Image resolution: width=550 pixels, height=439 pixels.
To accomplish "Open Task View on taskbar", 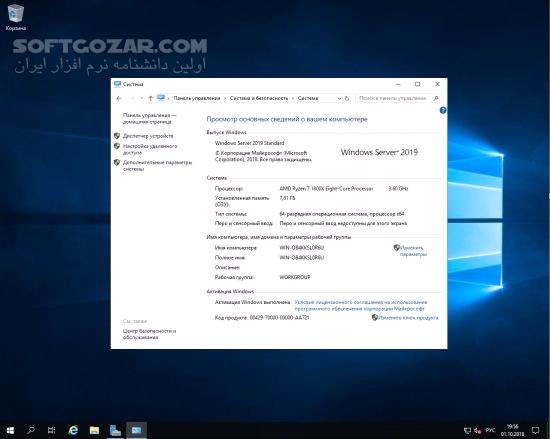I will (x=52, y=430).
